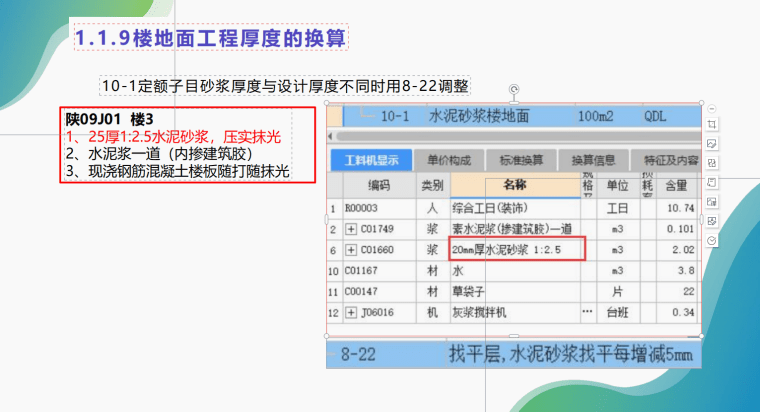760x412 pixels.
Task: Select the 10-1 quota code in the blue row
Action: pos(395,116)
